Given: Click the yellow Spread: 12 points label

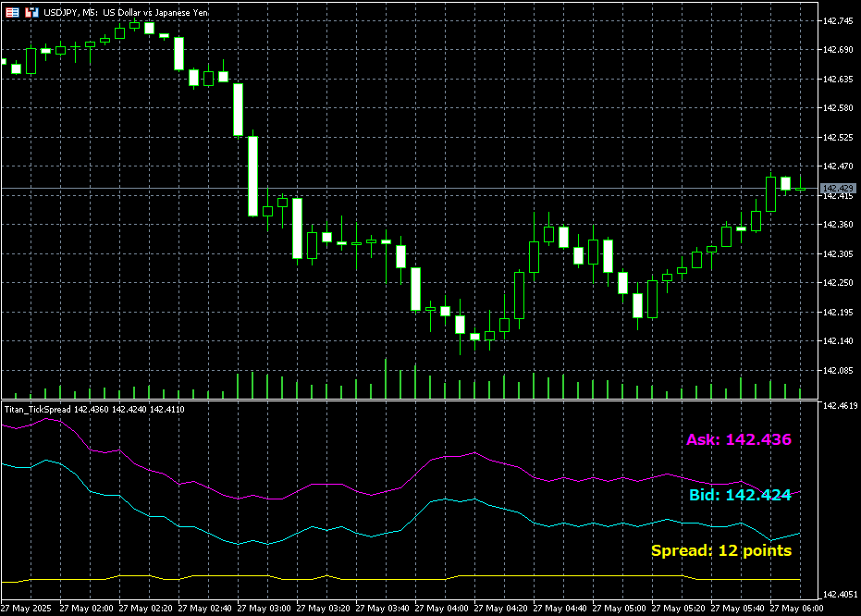Looking at the screenshot, I should coord(720,550).
